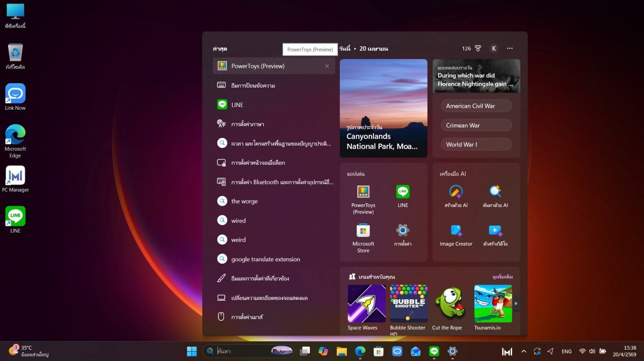
Task: Choose American Civil War answer
Action: pyautogui.click(x=476, y=106)
